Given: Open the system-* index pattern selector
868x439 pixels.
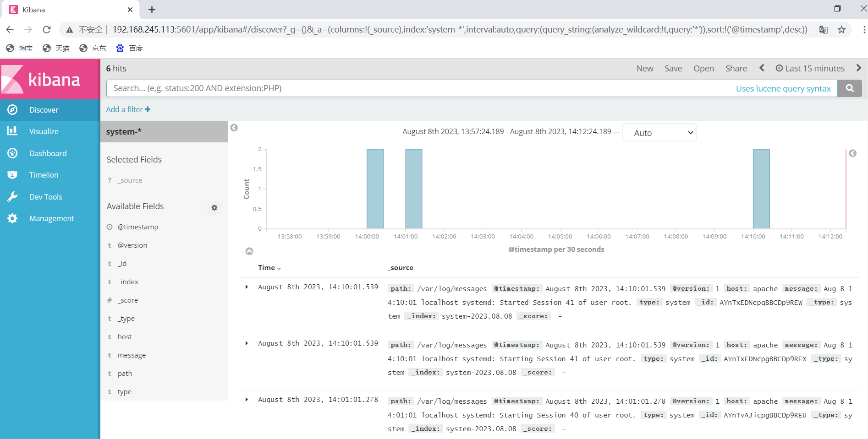Looking at the screenshot, I should [x=164, y=132].
